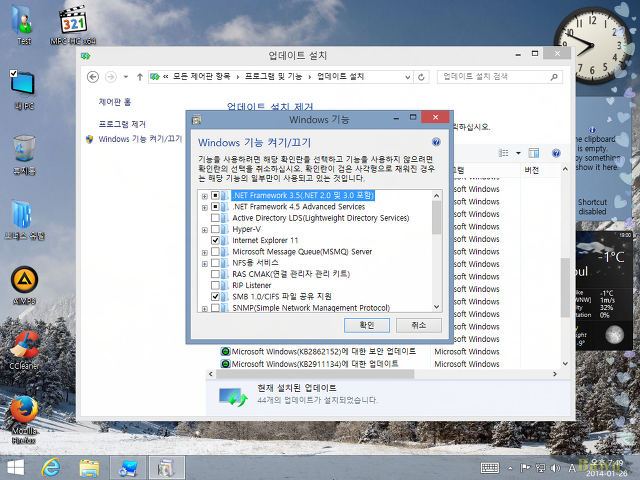The image size is (640, 480).
Task: Open Internet Explorer from the taskbar
Action: (x=51, y=468)
